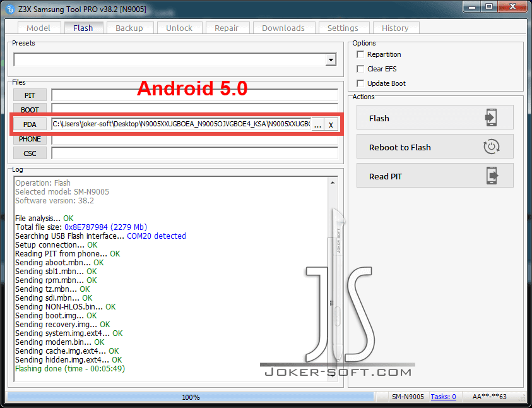
Task: Click 'Sending NON-HLOS.bin' log line
Action: click(x=66, y=307)
